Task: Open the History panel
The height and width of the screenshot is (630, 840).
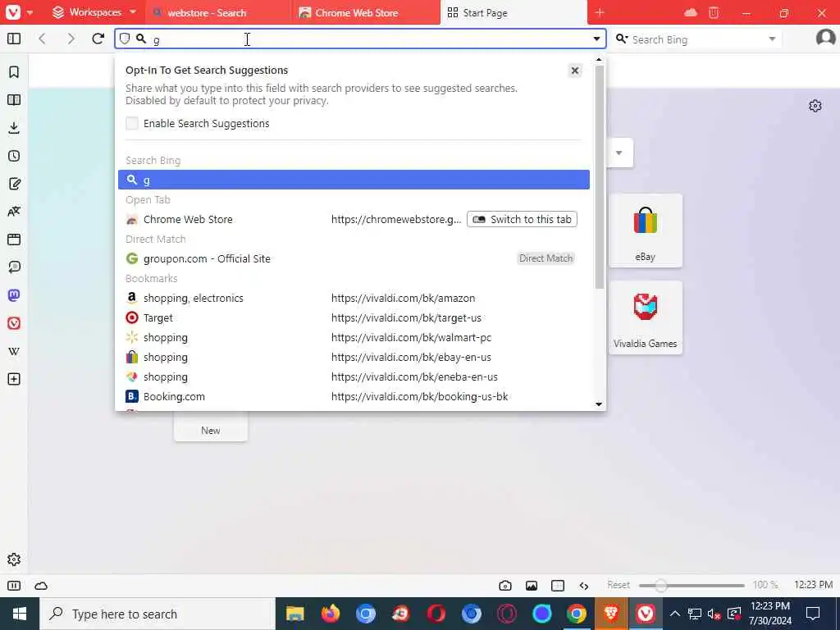Action: 14,156
